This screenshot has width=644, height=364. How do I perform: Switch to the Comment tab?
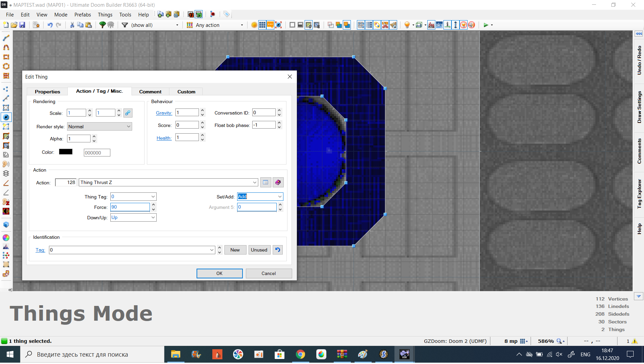tap(150, 92)
